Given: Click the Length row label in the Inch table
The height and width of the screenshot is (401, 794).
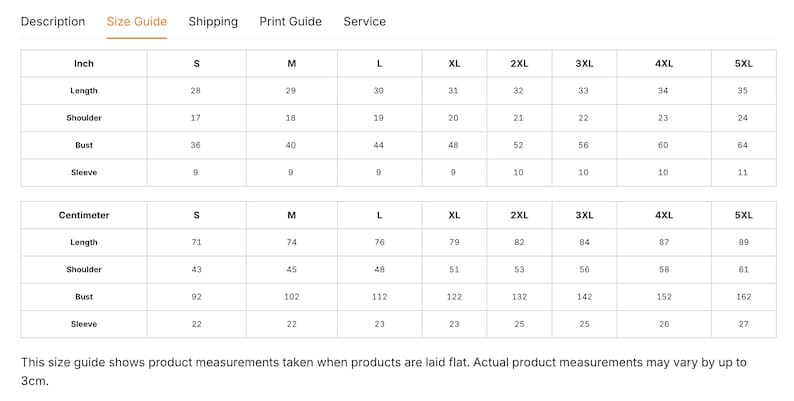Looking at the screenshot, I should point(84,91).
